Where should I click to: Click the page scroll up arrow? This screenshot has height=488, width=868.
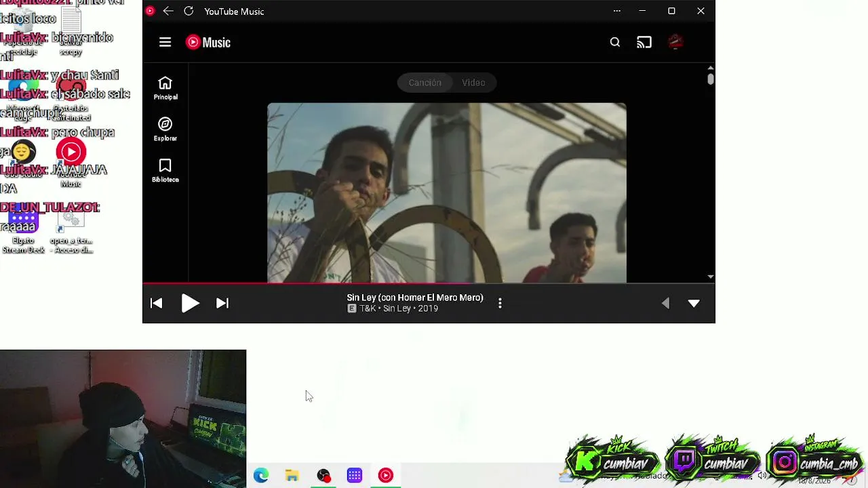click(710, 68)
